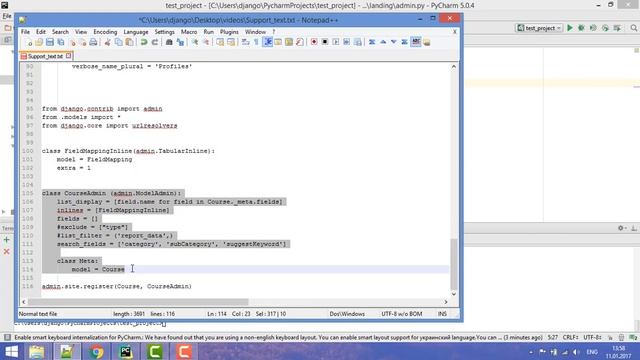Open PyCharm search everywhere magnifier
The width and height of the screenshot is (640, 360).
point(633,28)
